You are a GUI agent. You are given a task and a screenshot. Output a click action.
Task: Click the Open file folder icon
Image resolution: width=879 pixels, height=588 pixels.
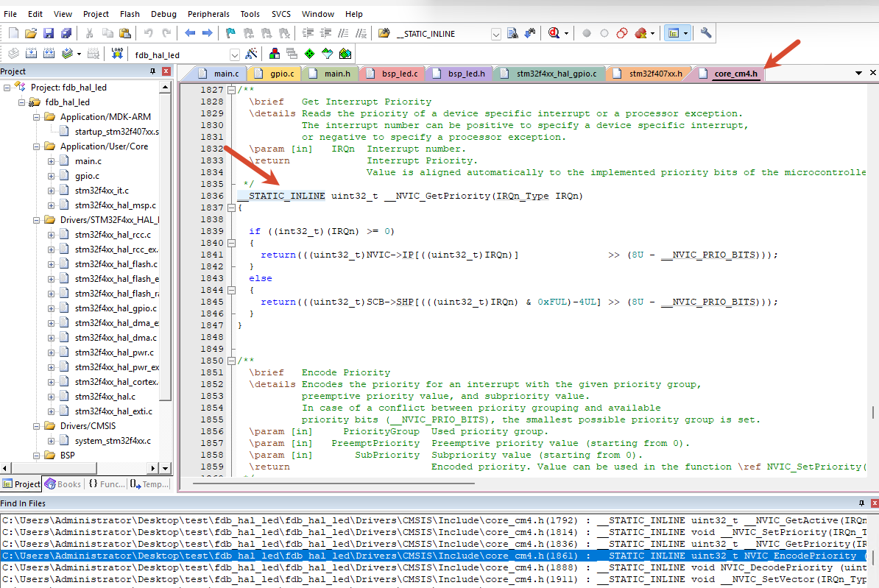point(31,34)
